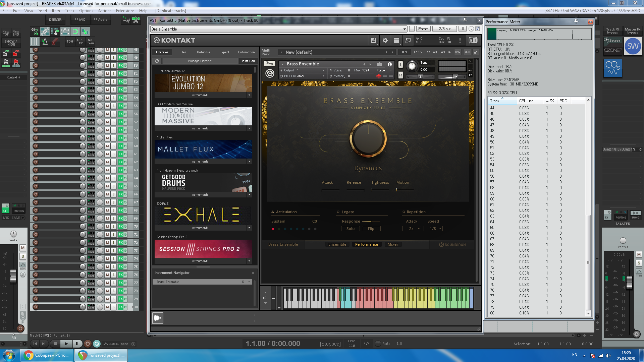Click the Kontakt save/load files icon
644x362 pixels.
(x=374, y=41)
